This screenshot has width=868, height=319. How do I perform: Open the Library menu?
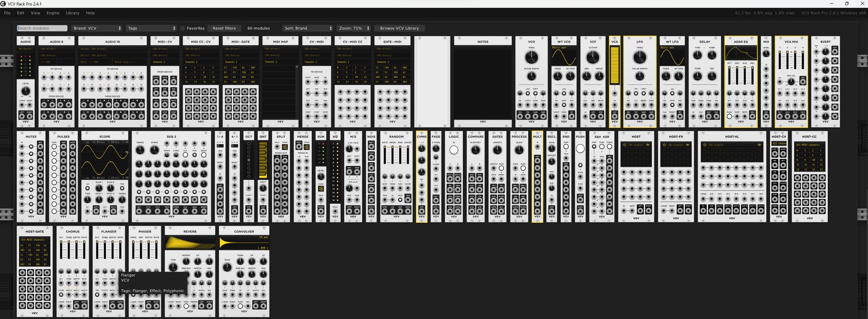tap(72, 13)
